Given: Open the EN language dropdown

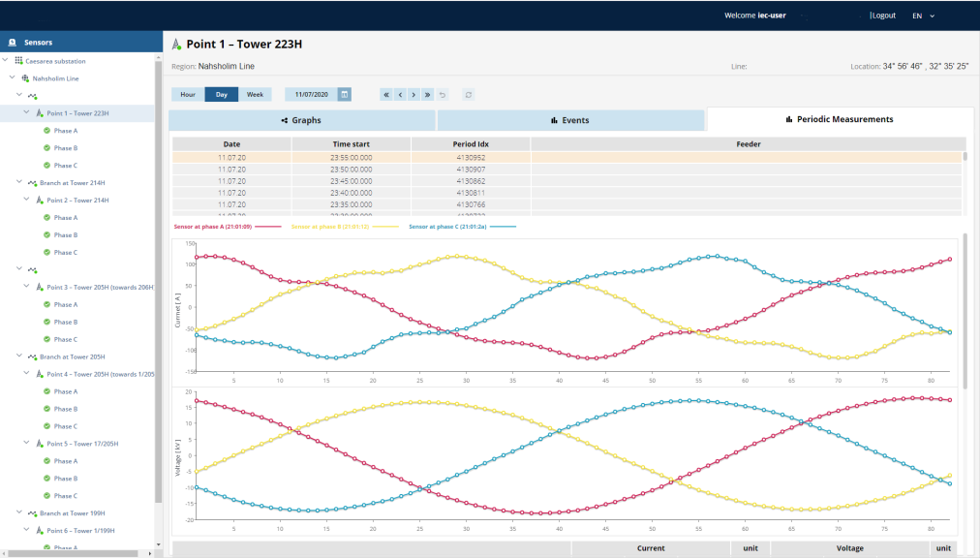Looking at the screenshot, I should point(925,15).
